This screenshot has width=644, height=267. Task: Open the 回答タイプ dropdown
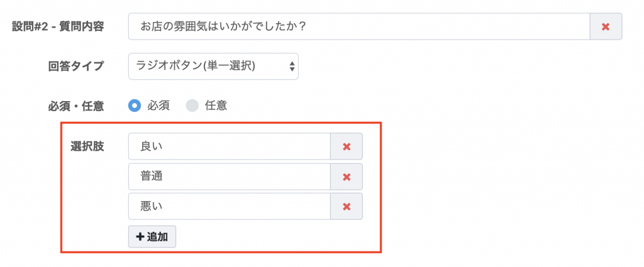coord(213,66)
